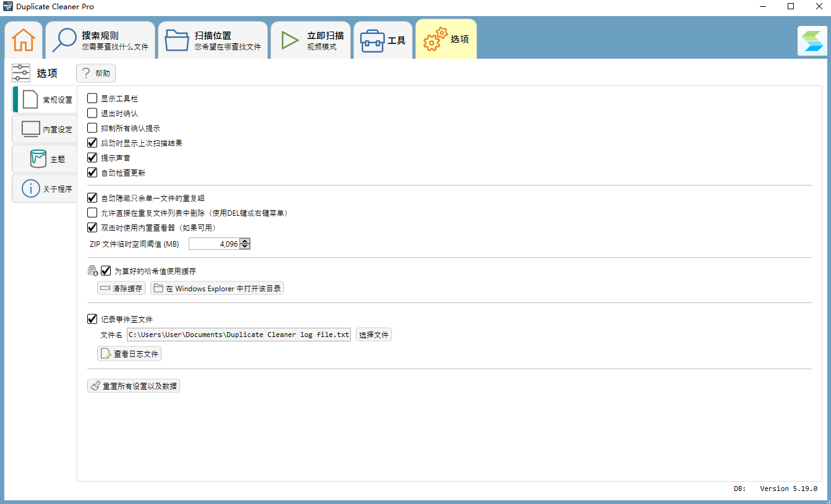Click the ZIP 文件临时空间阈值 number field
The image size is (831, 504).
point(214,244)
